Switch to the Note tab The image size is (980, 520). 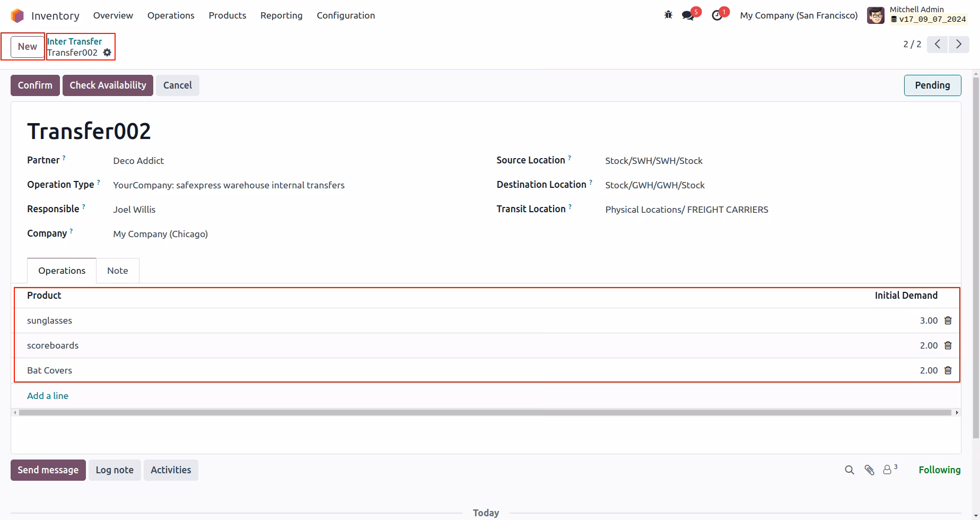click(x=118, y=271)
